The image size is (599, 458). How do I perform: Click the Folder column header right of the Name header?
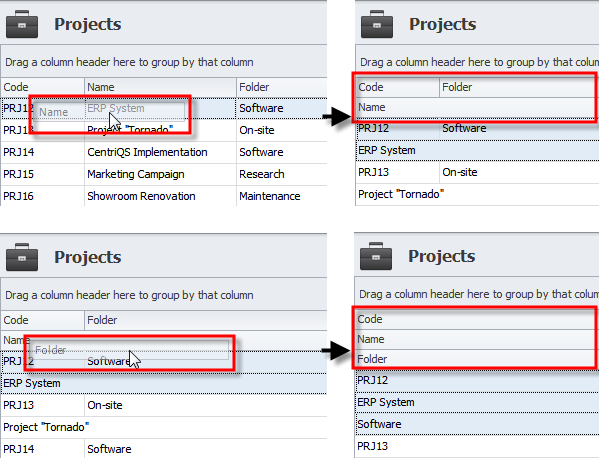(282, 87)
